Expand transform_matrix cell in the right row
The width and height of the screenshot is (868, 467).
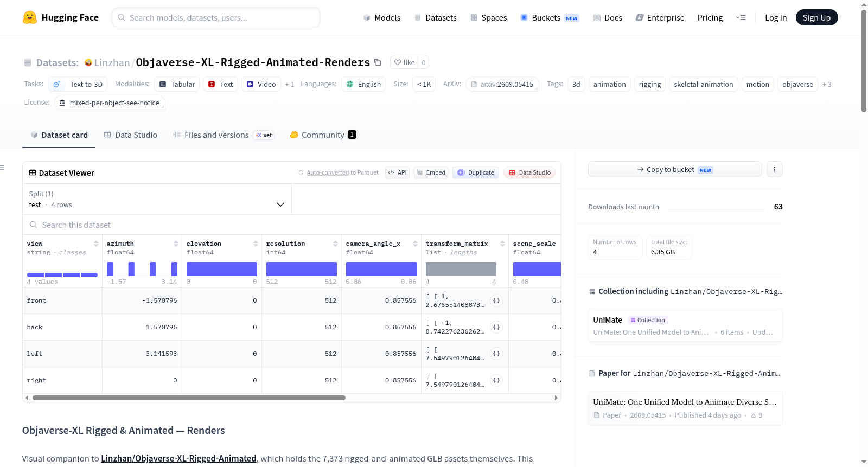(x=496, y=380)
